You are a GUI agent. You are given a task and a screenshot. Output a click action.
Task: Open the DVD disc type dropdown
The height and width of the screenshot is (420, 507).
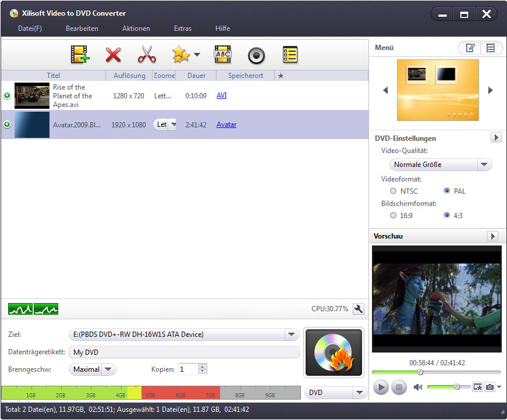pyautogui.click(x=336, y=393)
